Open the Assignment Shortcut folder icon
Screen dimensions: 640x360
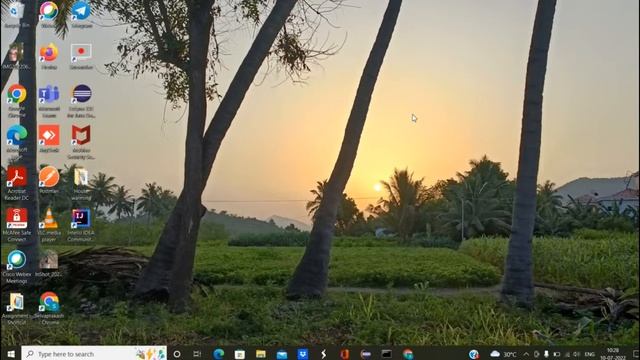[16, 309]
